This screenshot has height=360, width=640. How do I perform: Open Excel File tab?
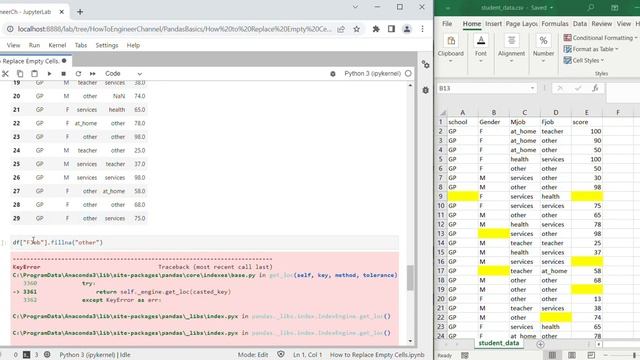tap(447, 24)
